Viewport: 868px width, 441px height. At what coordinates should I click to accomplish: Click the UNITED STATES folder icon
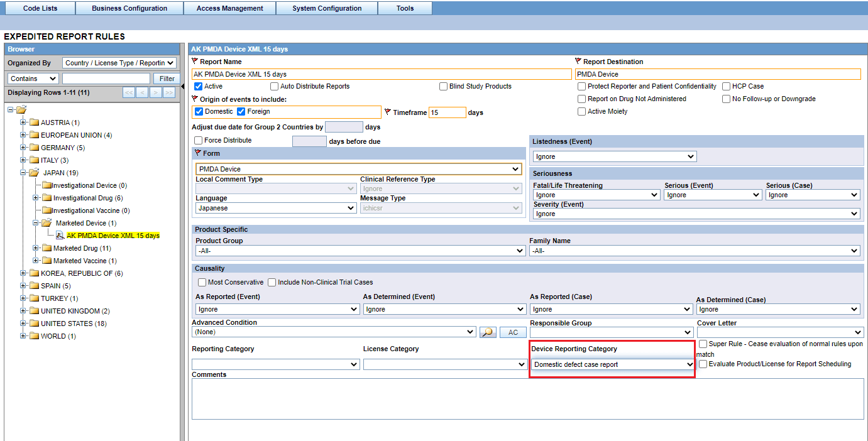[34, 324]
